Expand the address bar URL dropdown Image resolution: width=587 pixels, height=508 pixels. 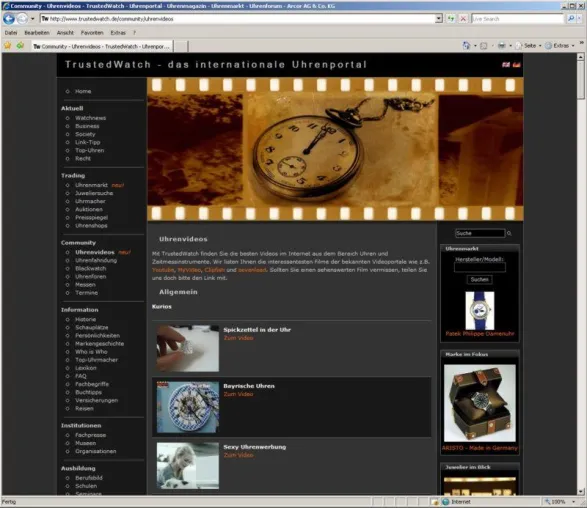pyautogui.click(x=439, y=18)
